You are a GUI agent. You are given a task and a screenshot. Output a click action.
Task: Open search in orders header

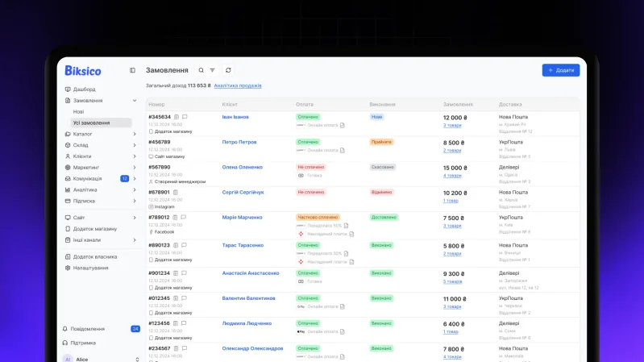point(202,70)
